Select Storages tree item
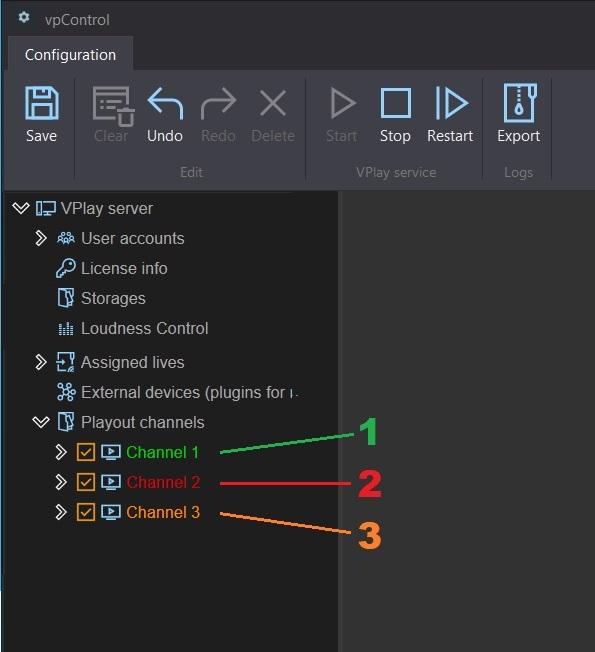Screen dimensions: 595x652 tap(113, 299)
